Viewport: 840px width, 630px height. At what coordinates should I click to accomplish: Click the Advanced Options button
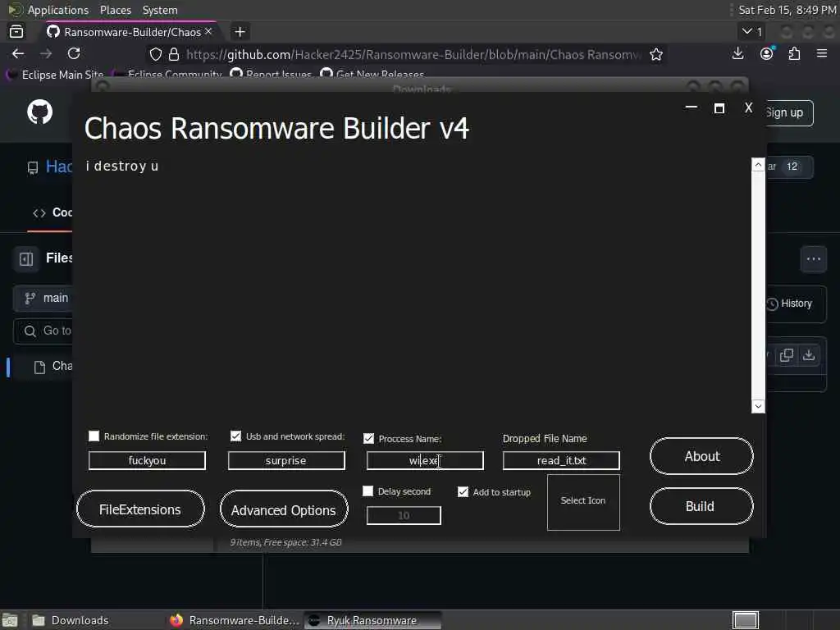click(x=284, y=509)
